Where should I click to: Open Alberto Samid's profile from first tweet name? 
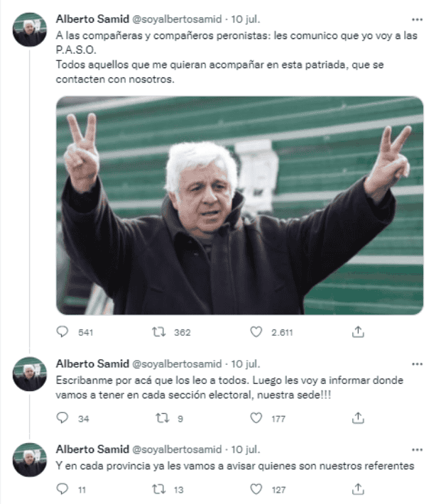(92, 19)
